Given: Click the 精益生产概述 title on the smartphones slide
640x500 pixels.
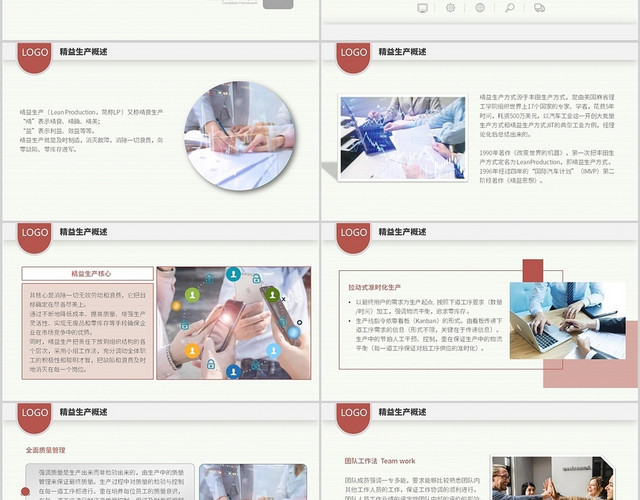Looking at the screenshot, I should coord(83,232).
